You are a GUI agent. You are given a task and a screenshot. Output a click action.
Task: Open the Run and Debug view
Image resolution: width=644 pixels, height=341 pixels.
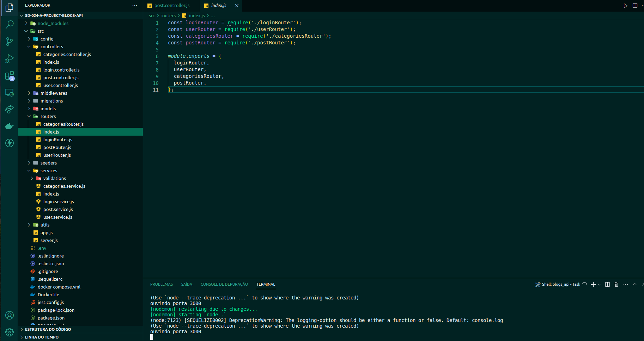10,58
